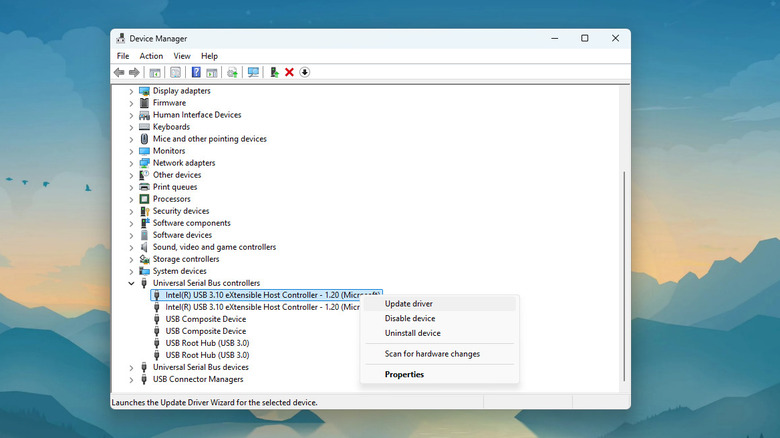Click the back arrow in the toolbar
The image size is (780, 438).
[120, 72]
